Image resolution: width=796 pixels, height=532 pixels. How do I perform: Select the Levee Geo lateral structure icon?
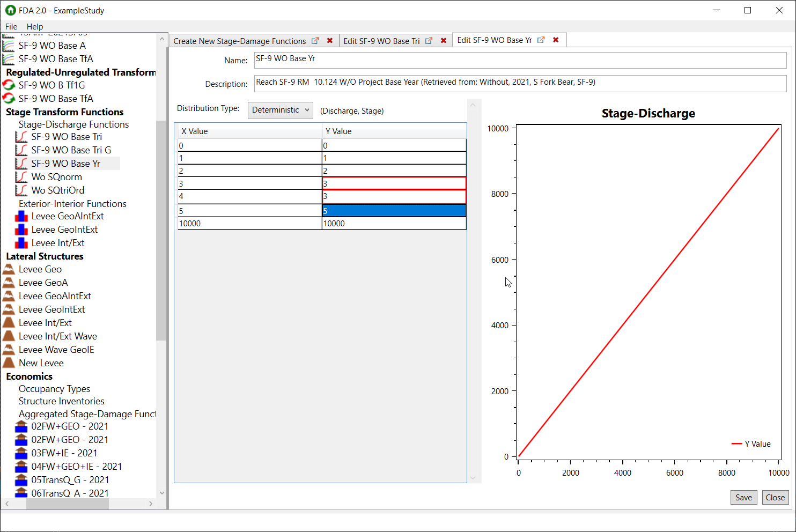tap(10, 269)
